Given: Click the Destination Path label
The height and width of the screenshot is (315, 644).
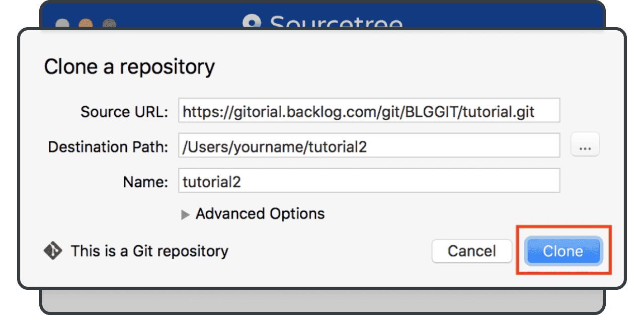Looking at the screenshot, I should [108, 147].
